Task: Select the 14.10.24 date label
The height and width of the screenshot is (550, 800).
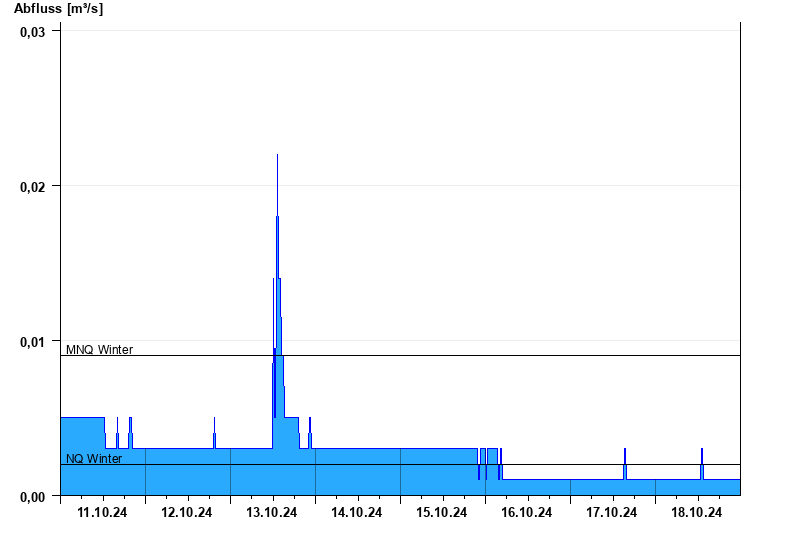Action: (x=357, y=512)
